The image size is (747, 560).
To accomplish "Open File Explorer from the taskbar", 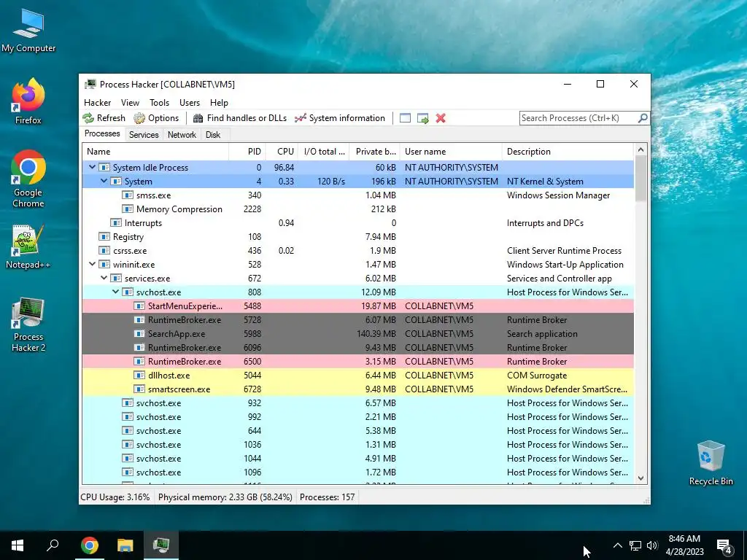I will click(125, 545).
